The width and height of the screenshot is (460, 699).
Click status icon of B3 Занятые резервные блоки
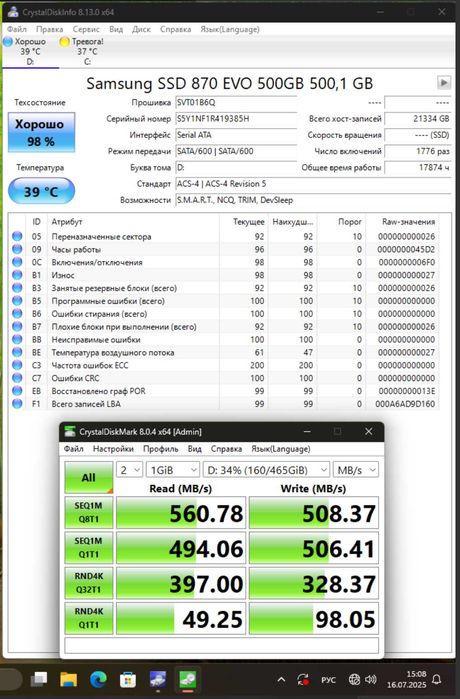[17, 288]
